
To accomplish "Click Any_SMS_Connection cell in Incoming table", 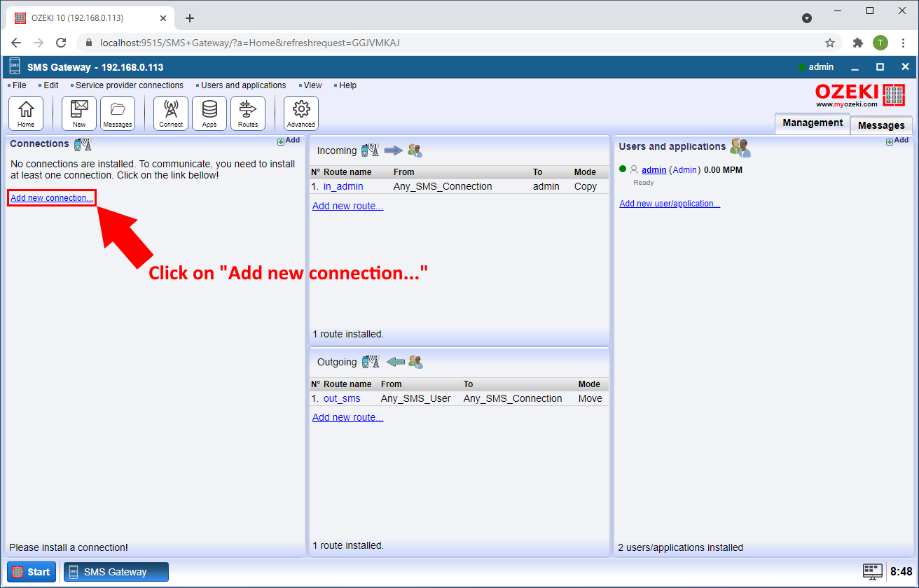I will point(443,187).
